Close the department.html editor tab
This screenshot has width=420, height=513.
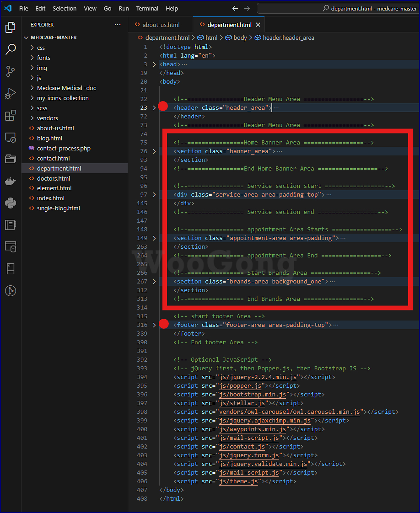click(258, 25)
